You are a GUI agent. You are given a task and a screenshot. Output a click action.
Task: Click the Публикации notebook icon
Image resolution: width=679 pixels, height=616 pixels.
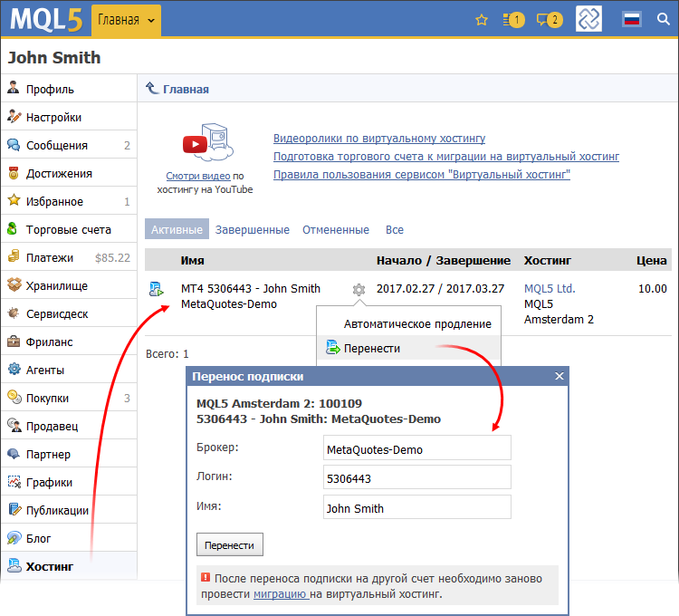(x=14, y=509)
